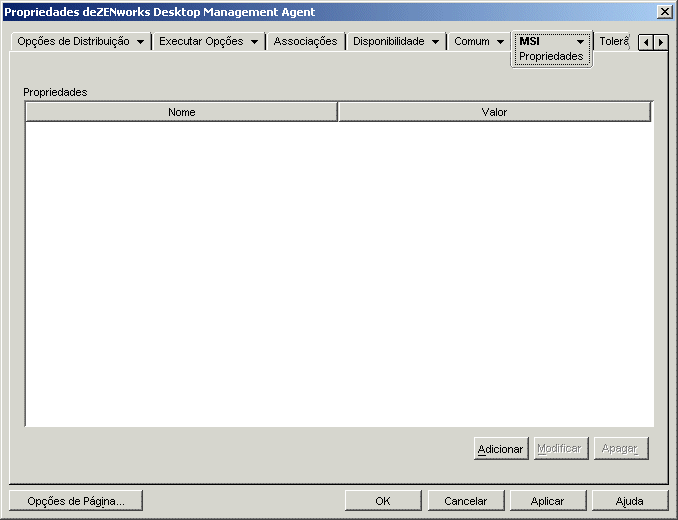Image resolution: width=678 pixels, height=520 pixels.
Task: Expand the Disponibilidade dropdown arrow
Action: tap(435, 42)
